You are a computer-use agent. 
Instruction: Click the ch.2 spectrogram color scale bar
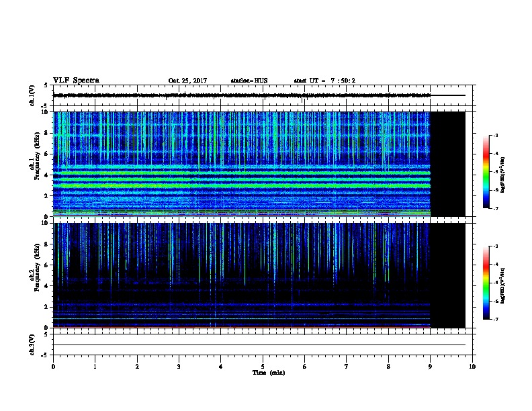[x=486, y=283]
